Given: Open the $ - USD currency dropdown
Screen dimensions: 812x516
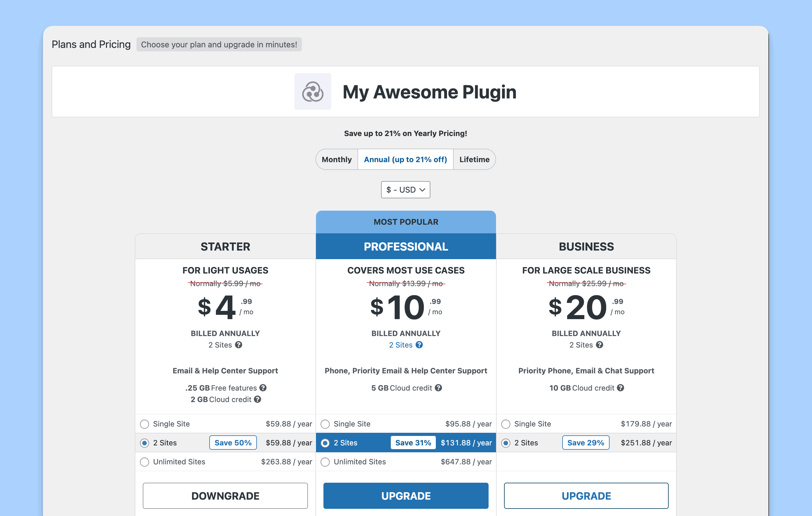Looking at the screenshot, I should point(405,190).
